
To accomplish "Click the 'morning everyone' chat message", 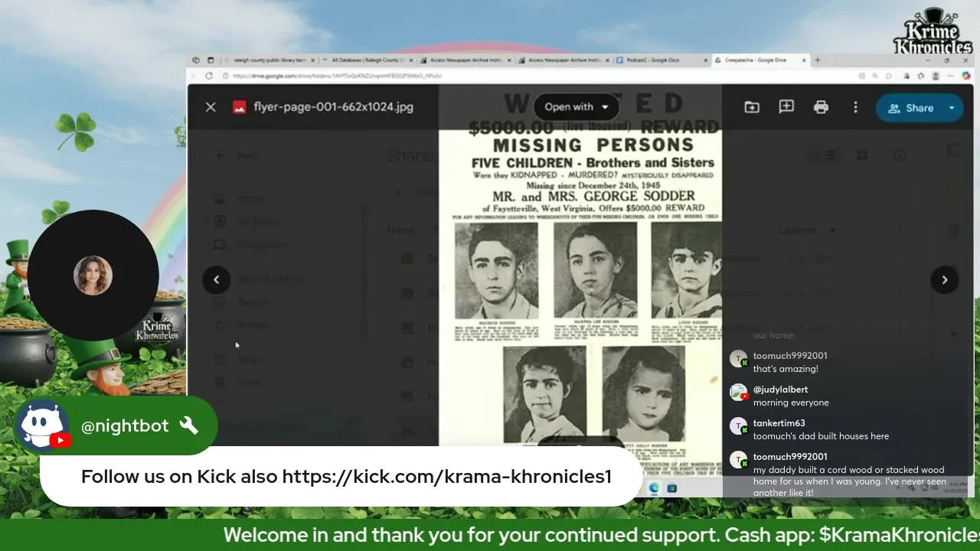I will tap(791, 403).
